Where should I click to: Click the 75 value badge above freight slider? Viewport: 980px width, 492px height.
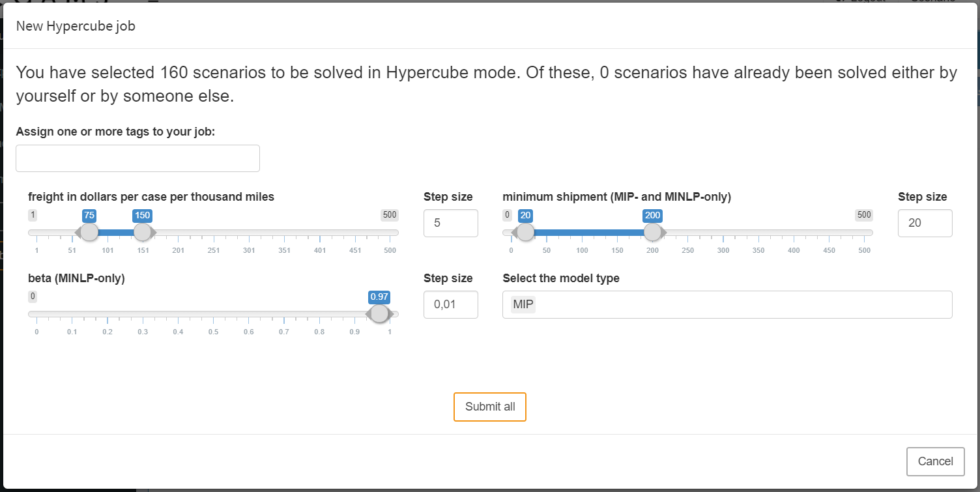tap(89, 215)
